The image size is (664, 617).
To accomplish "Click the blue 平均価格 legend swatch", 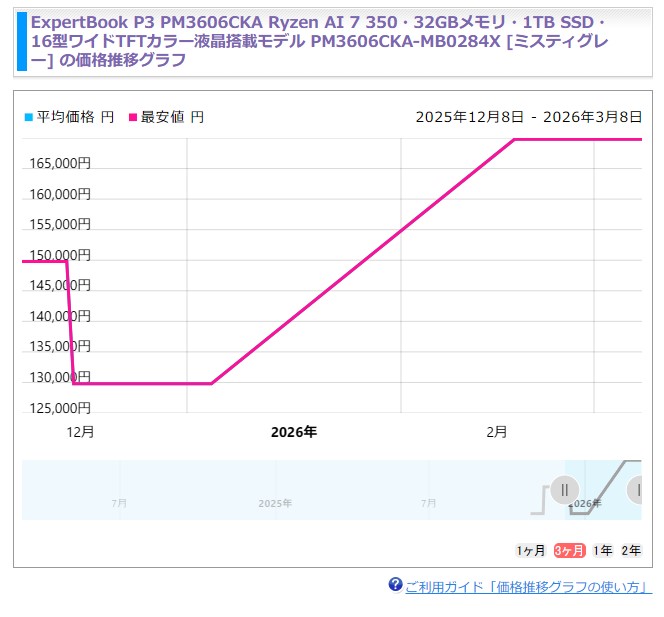I will [x=29, y=117].
